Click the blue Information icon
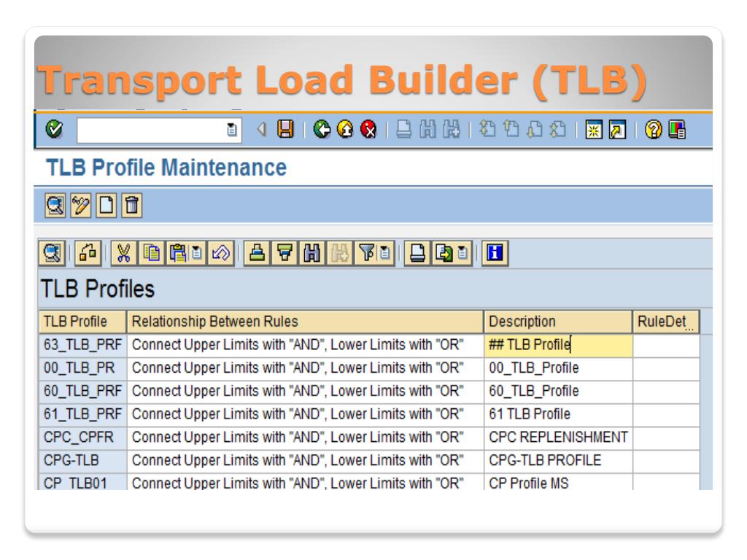Viewport: 747px width, 560px height. 495,253
